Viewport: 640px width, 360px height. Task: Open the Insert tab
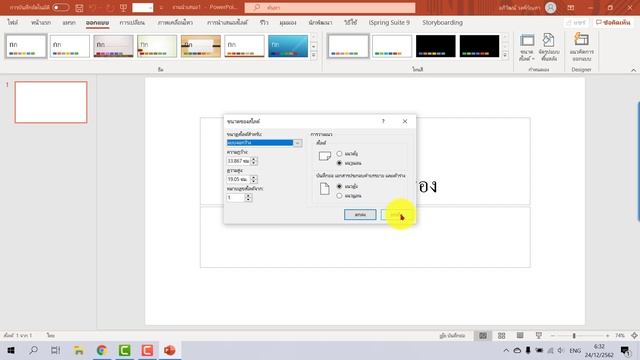click(69, 22)
